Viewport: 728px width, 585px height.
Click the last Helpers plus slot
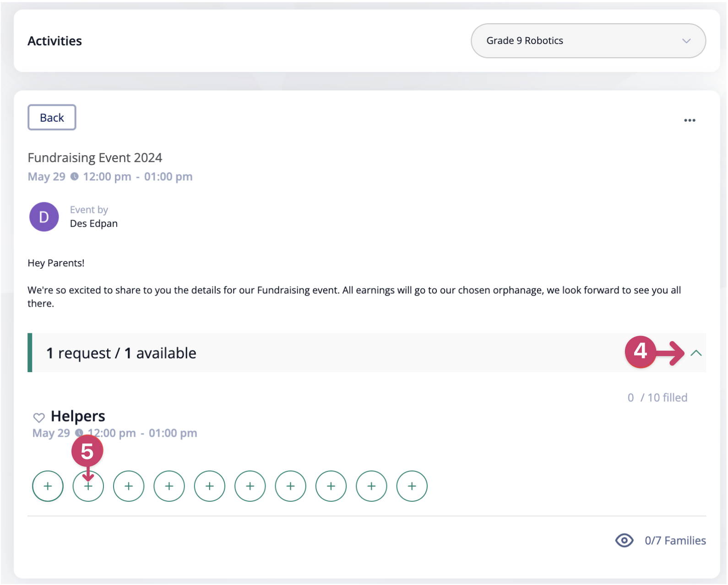click(x=412, y=486)
